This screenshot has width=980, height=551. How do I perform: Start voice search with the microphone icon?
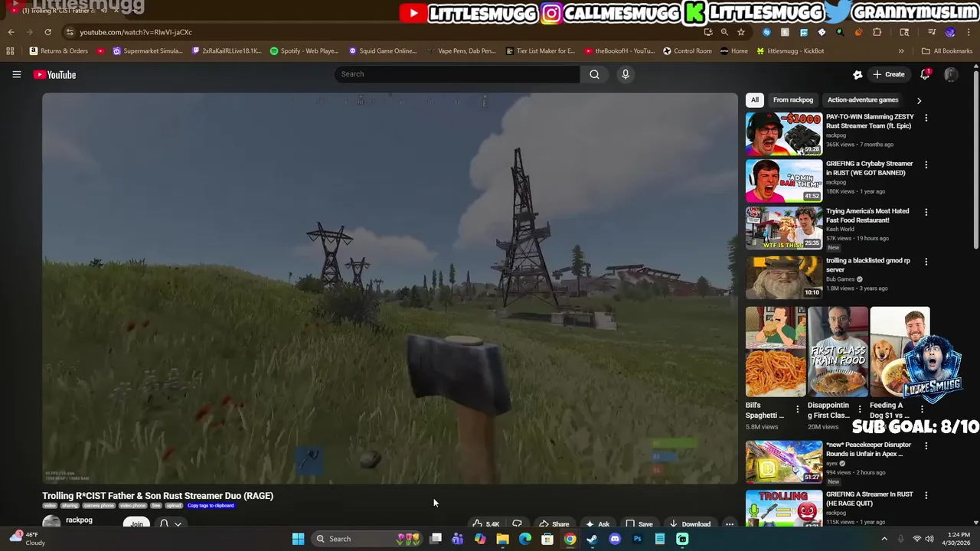tap(626, 74)
